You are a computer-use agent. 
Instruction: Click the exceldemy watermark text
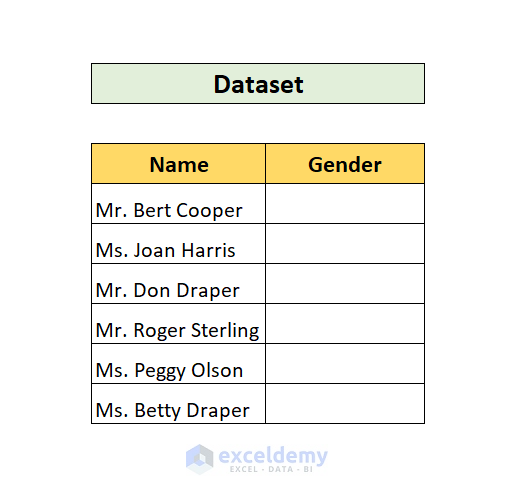pyautogui.click(x=273, y=455)
